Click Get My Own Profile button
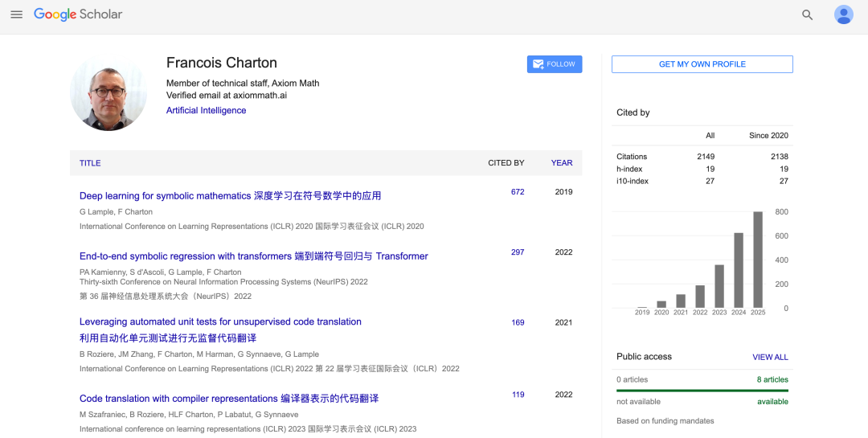The height and width of the screenshot is (438, 868). click(x=702, y=64)
